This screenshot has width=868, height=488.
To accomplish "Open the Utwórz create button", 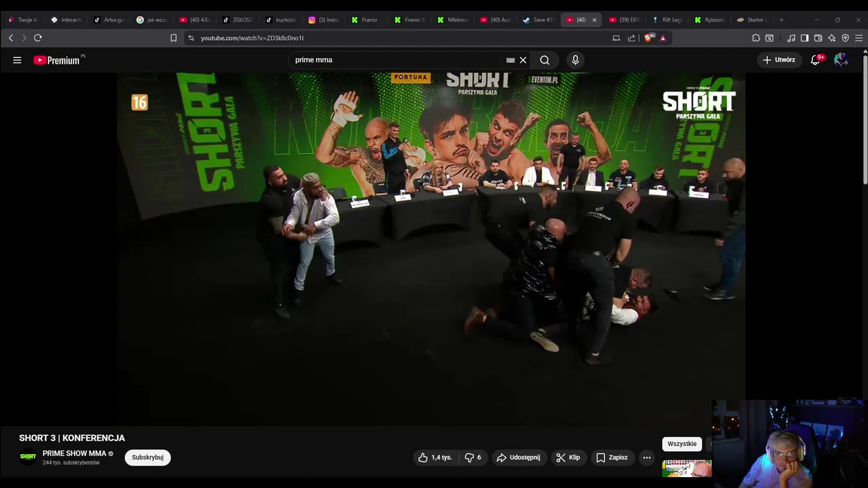I will 778,60.
